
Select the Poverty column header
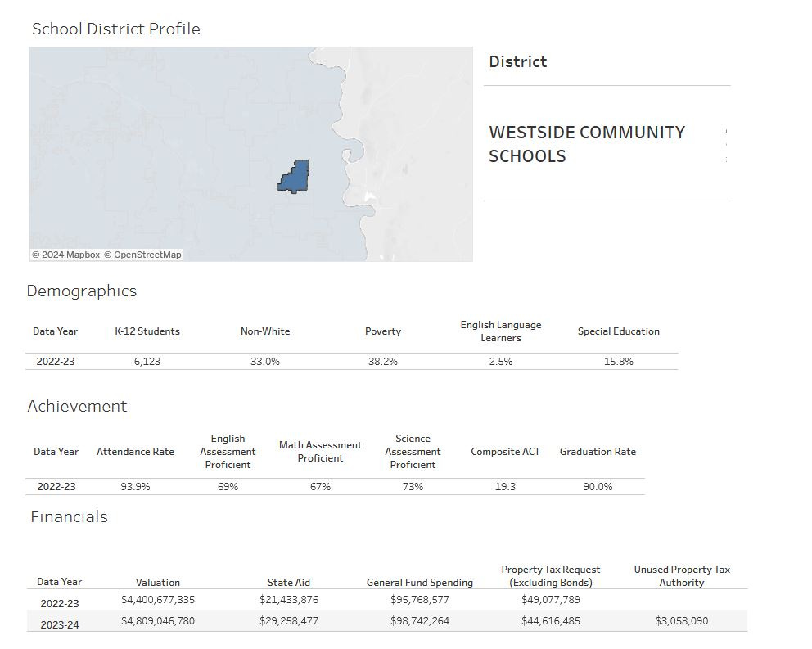tap(383, 331)
